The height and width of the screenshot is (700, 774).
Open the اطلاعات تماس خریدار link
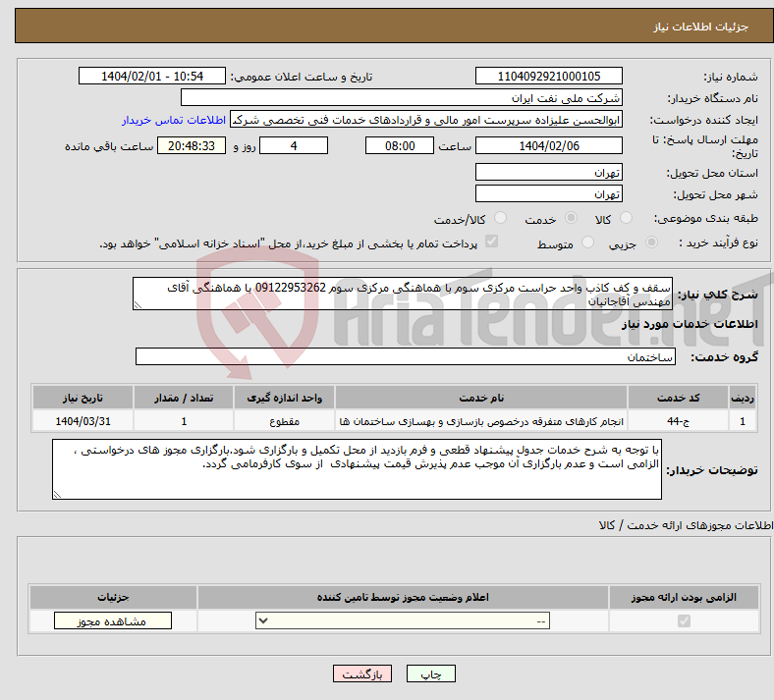tap(174, 120)
